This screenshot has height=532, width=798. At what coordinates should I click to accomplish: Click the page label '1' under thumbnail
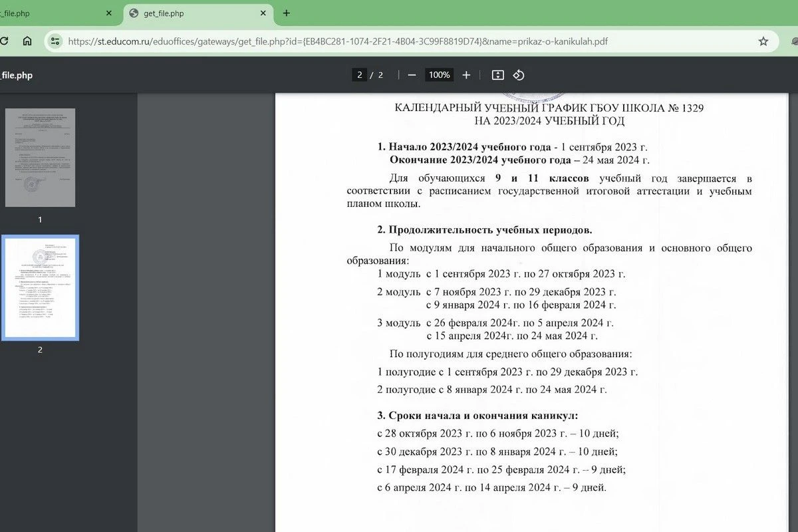(x=40, y=219)
